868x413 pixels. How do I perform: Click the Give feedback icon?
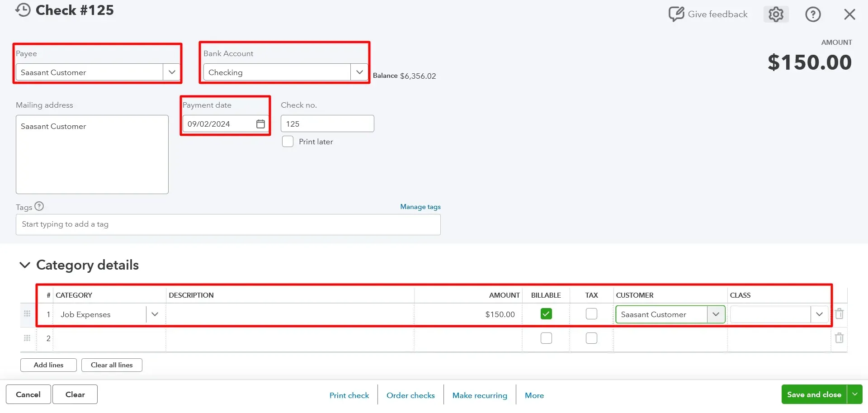(676, 14)
